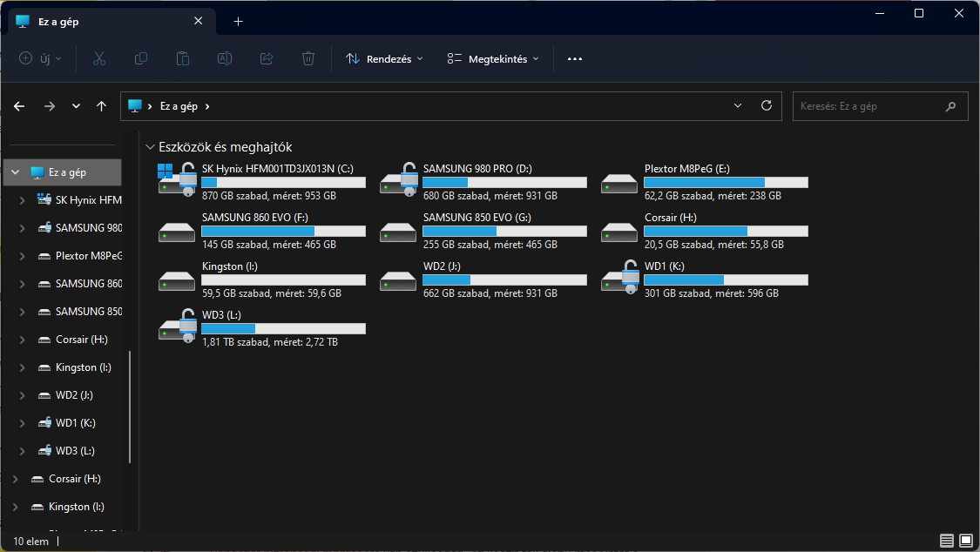Screen dimensions: 980x552
Task: Open a new tab with plus button
Action: [x=238, y=21]
